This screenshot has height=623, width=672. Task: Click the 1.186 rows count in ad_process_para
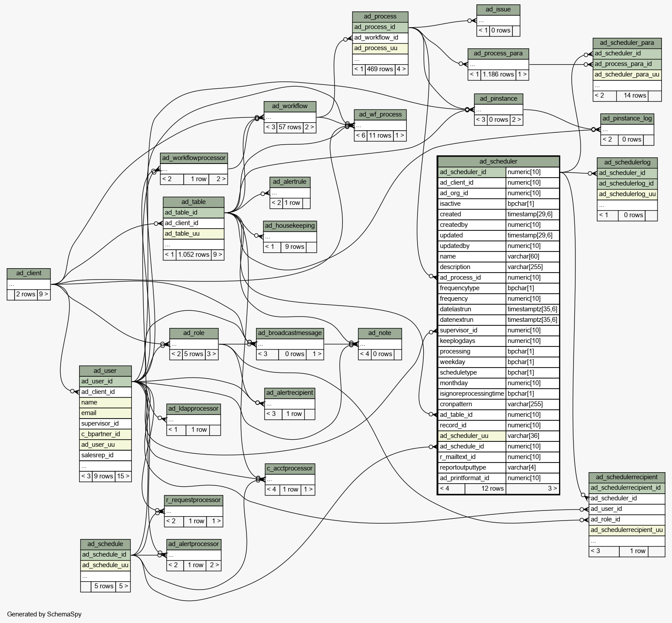[x=498, y=74]
